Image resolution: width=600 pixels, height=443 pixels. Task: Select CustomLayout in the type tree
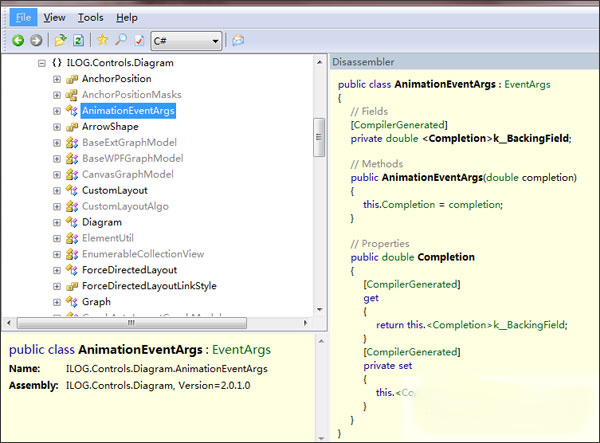(114, 190)
